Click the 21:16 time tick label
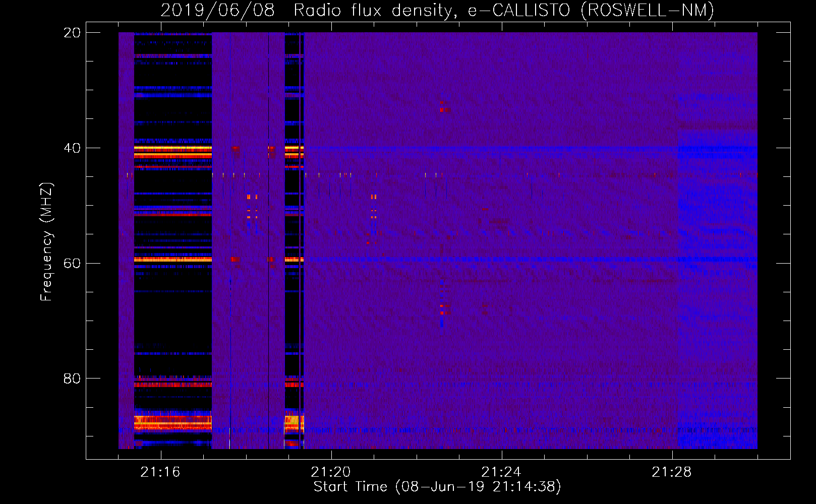 click(160, 472)
